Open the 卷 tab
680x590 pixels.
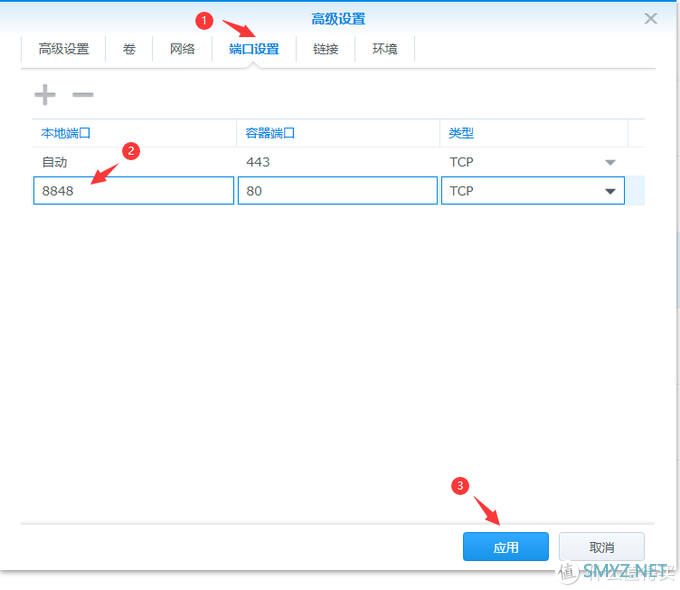(129, 49)
